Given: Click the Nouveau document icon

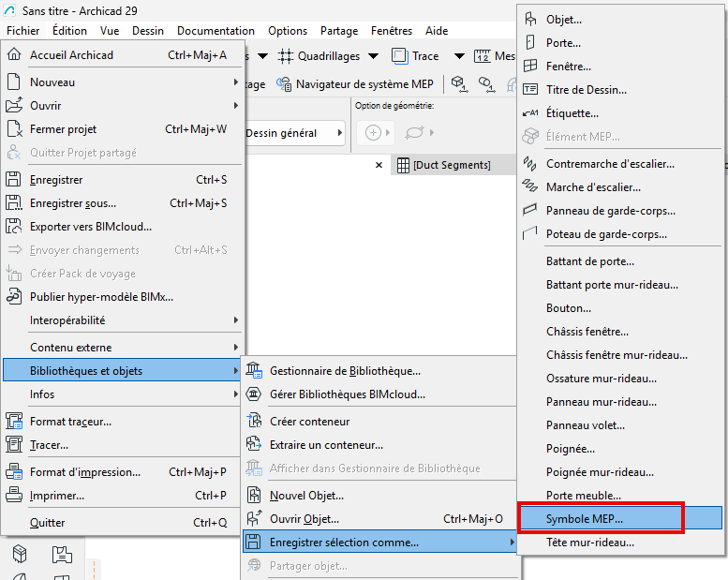Looking at the screenshot, I should [14, 82].
